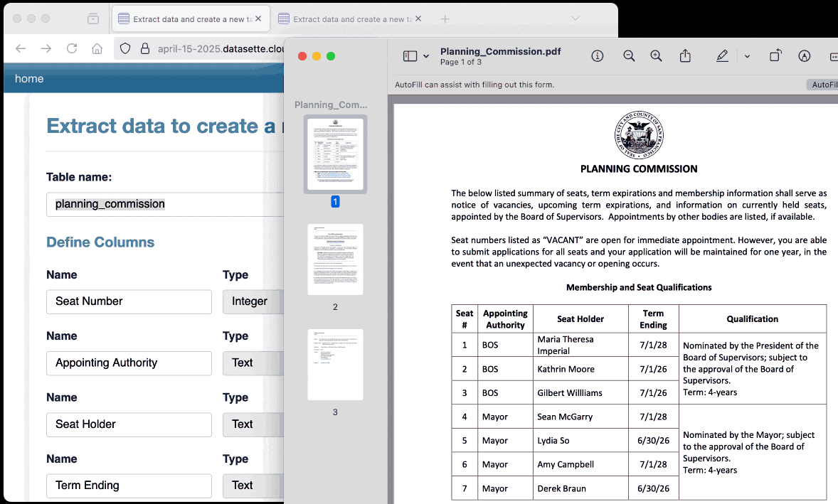This screenshot has height=504, width=838.
Task: Click browser back arrow
Action: tap(21, 48)
